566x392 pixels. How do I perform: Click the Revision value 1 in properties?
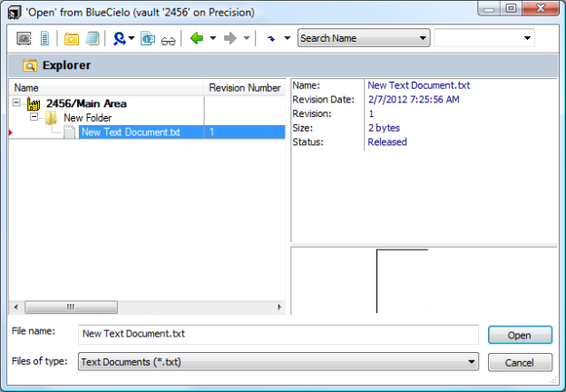371,113
